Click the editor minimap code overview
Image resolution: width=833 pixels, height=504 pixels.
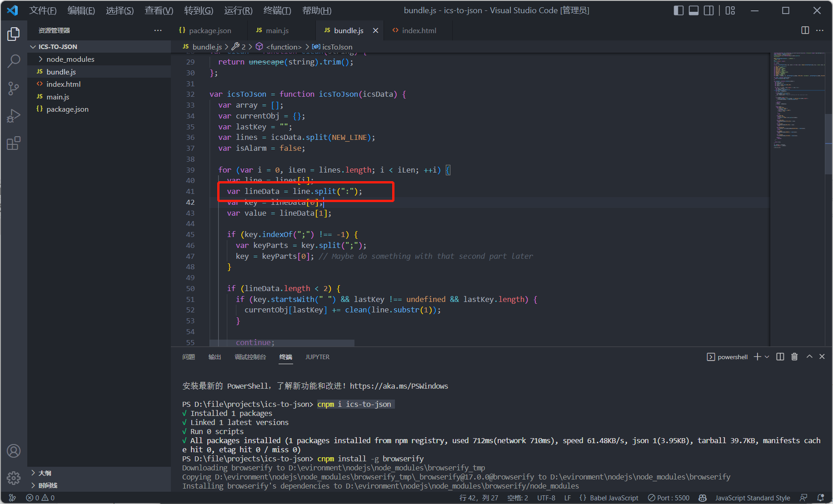click(x=798, y=100)
